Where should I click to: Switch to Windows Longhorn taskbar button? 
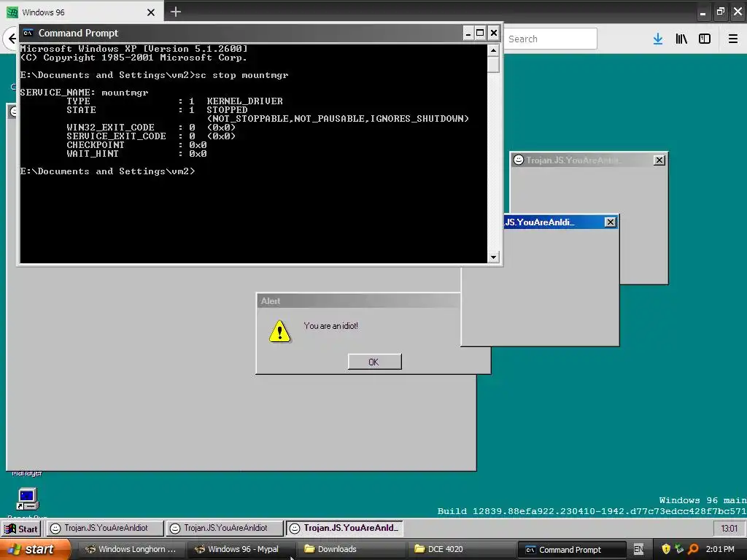[131, 550]
